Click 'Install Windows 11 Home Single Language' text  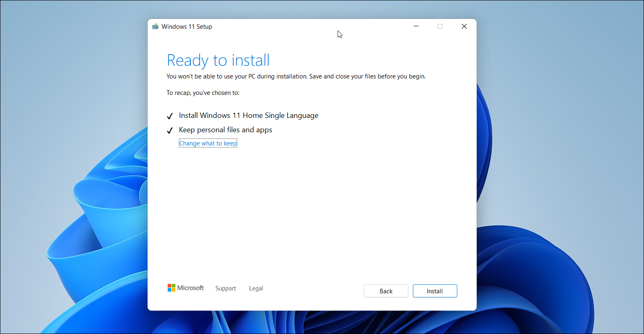pos(248,115)
